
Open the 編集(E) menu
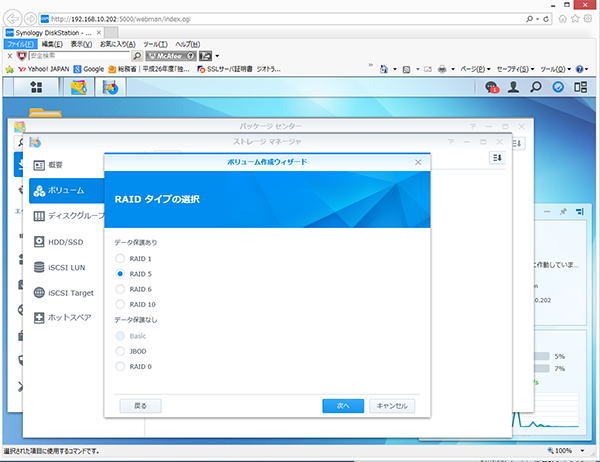52,44
